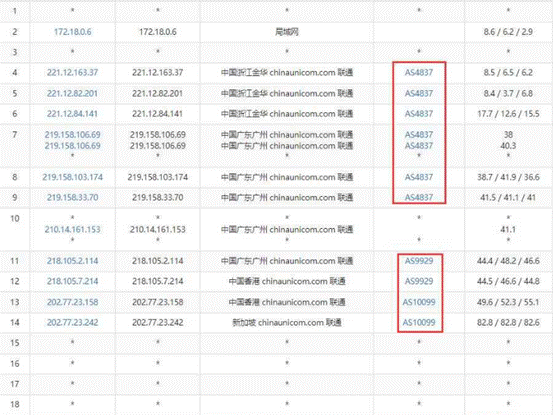This screenshot has height=415, width=553.
Task: Select the 221.12.84.141 IP link
Action: point(72,114)
